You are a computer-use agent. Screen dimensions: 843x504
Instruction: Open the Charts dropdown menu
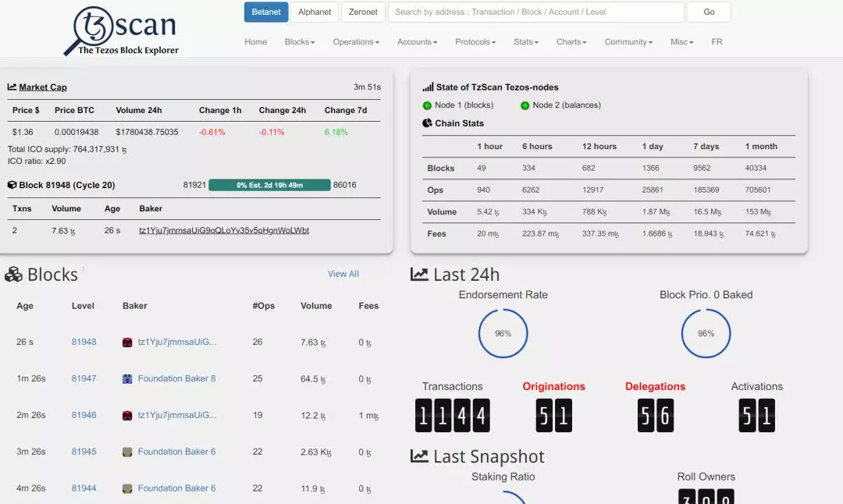pos(571,42)
